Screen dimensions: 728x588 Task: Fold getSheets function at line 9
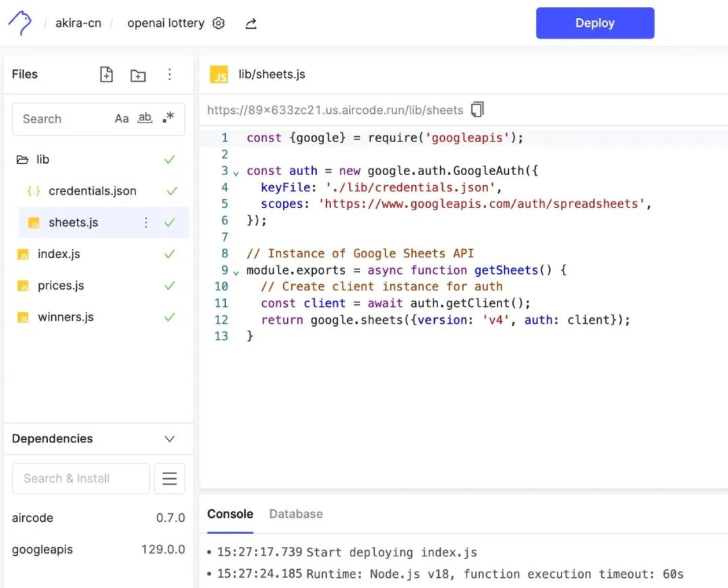(x=236, y=272)
